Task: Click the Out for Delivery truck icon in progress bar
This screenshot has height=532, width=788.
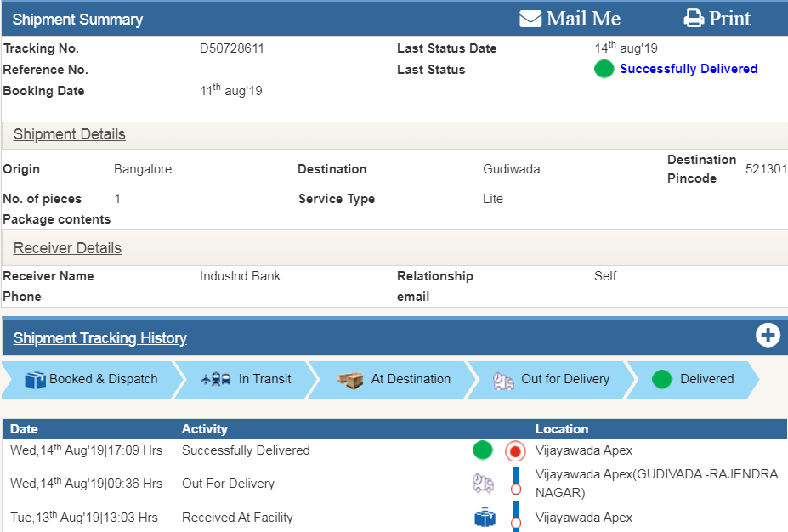Action: coord(504,381)
